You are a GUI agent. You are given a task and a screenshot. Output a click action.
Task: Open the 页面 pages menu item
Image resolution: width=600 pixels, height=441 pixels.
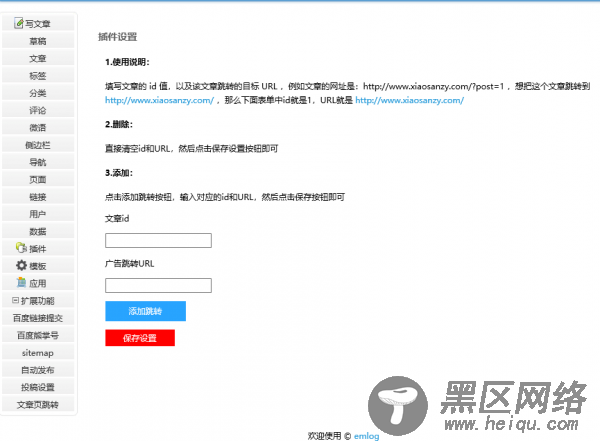(38, 179)
